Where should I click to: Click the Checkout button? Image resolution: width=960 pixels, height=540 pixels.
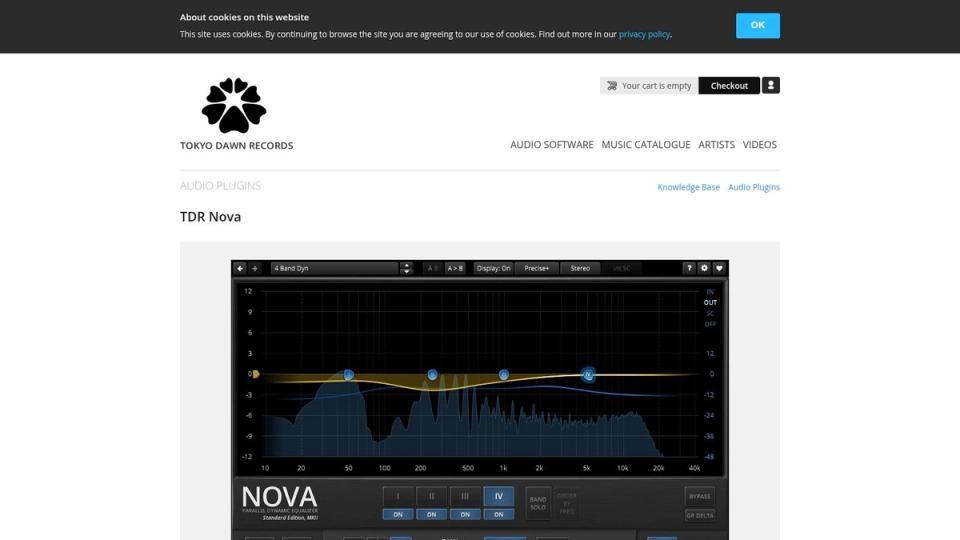point(729,86)
